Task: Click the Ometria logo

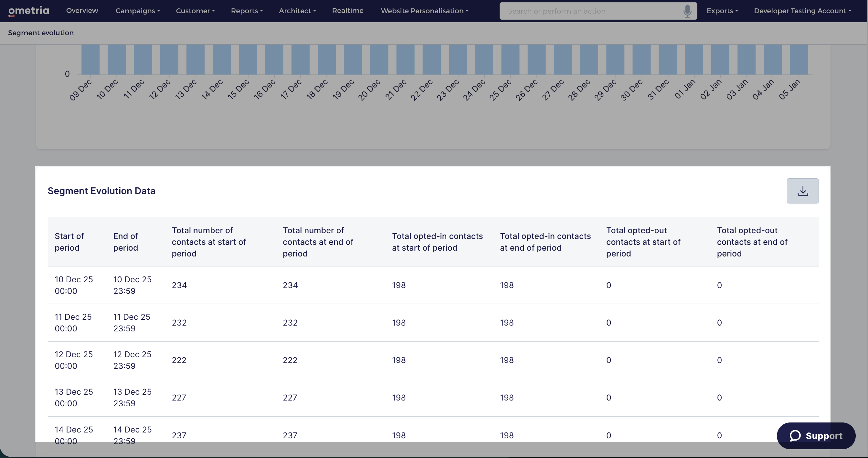Action: pyautogui.click(x=29, y=11)
